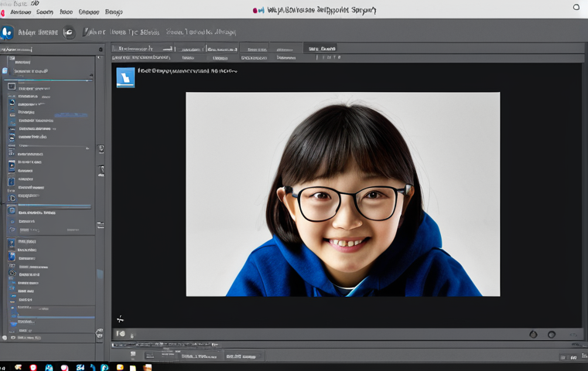
Task: Click the red icon left of the menu bar
Action: [x=2, y=12]
